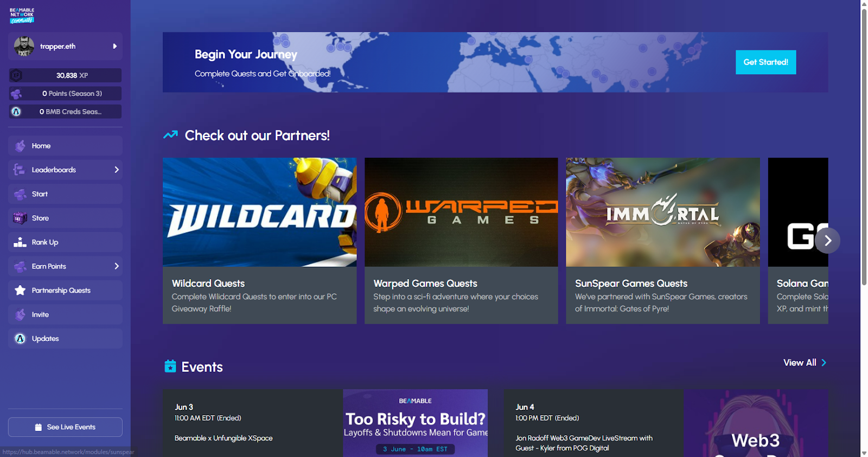Click the See Live Events button
This screenshot has width=868, height=457.
tap(65, 427)
